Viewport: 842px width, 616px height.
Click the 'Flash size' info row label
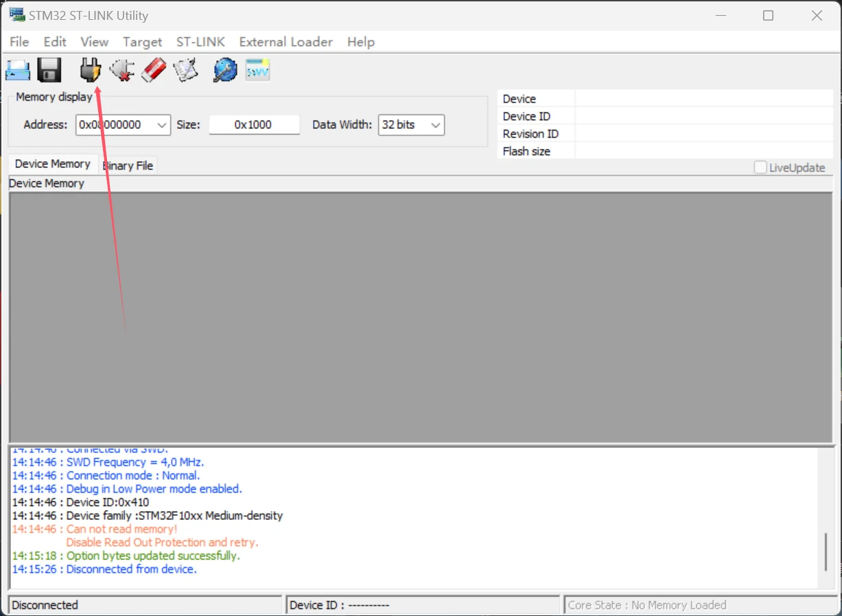tap(526, 152)
